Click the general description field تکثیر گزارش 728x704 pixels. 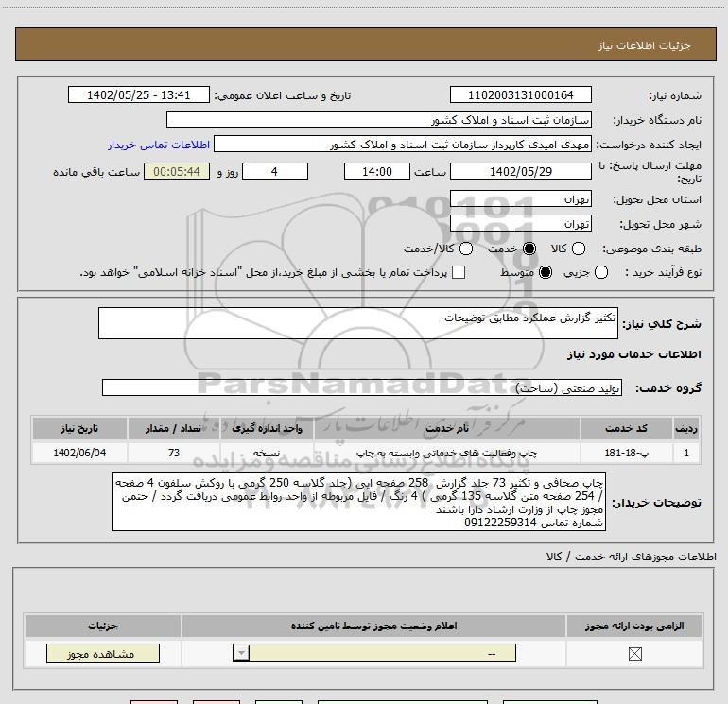(358, 323)
